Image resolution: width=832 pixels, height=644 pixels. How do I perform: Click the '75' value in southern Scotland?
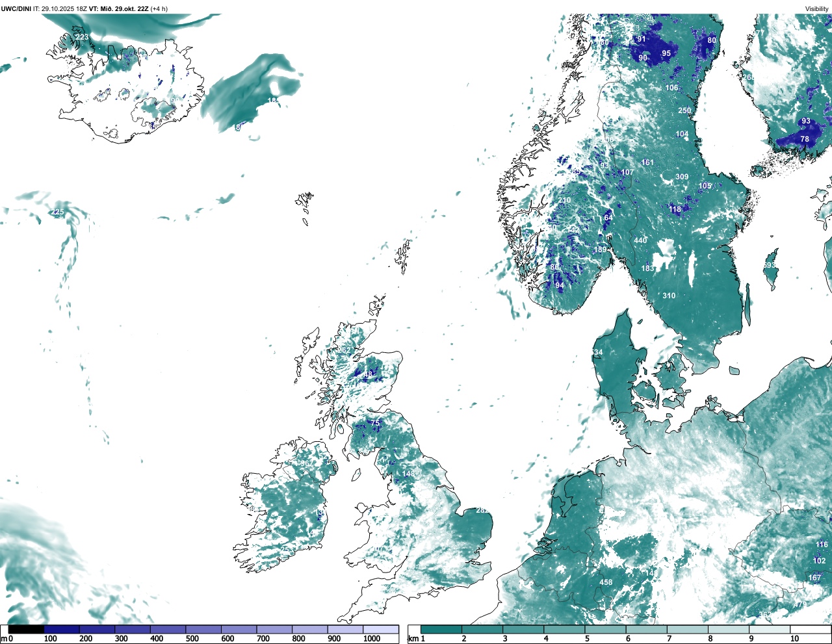[x=375, y=423]
